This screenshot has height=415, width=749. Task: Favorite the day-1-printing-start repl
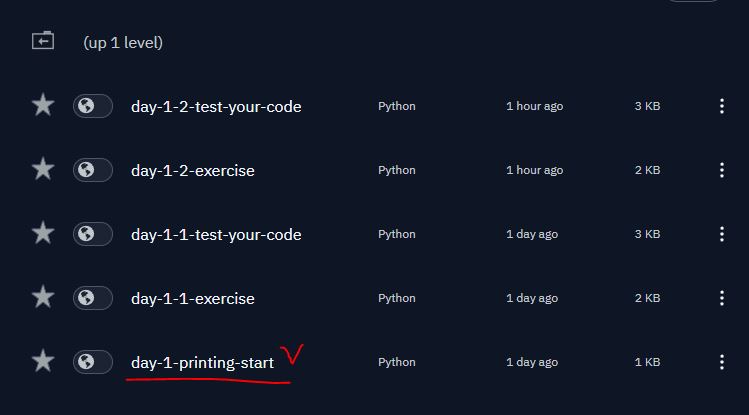pyautogui.click(x=43, y=361)
